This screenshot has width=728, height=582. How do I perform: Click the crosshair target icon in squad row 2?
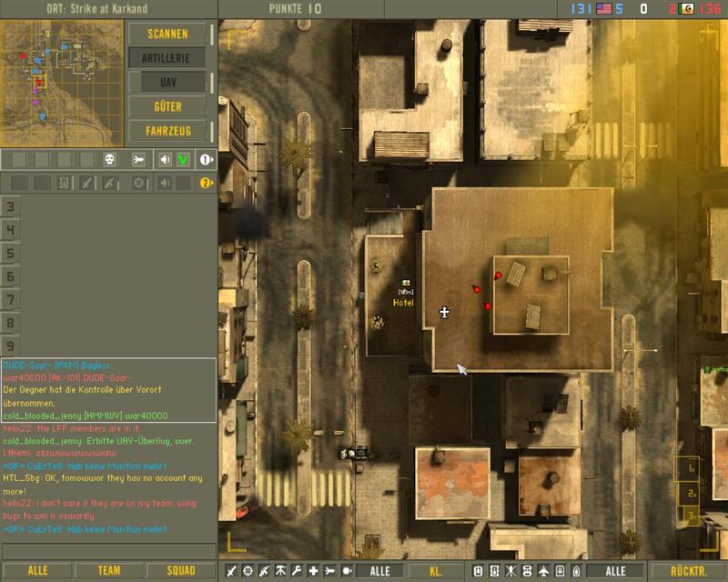[x=138, y=184]
